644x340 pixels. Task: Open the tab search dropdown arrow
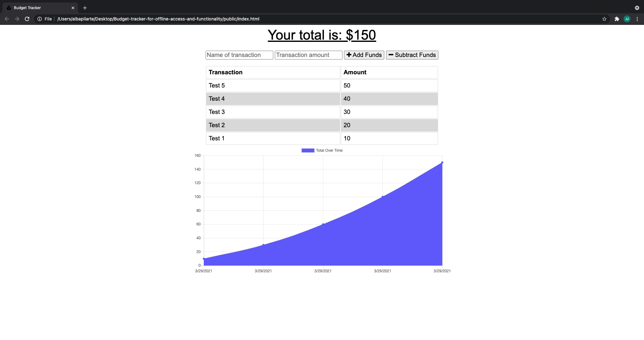637,8
